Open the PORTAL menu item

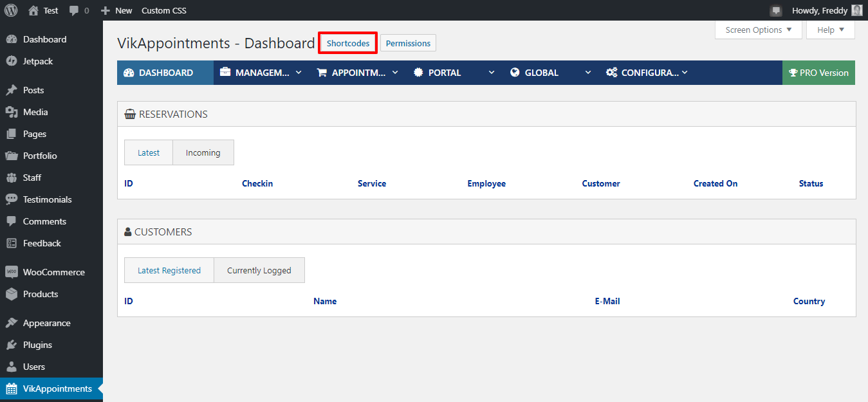click(455, 73)
